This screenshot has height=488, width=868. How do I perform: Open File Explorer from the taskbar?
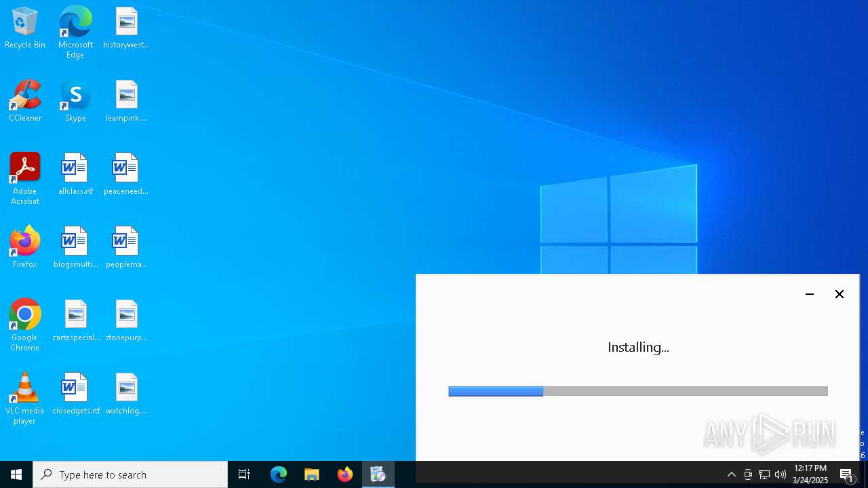312,474
